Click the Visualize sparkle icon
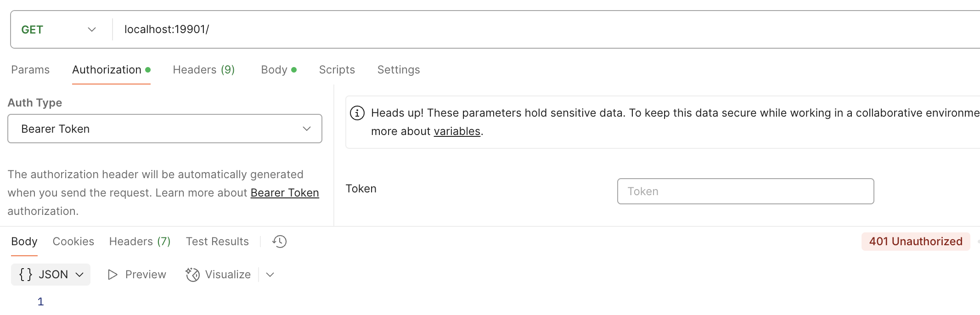 (x=192, y=275)
